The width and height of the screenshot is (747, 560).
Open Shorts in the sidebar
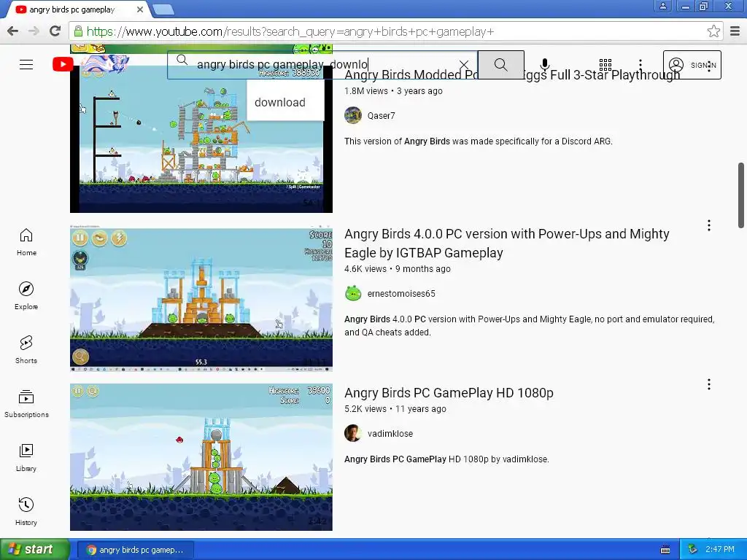[26, 350]
